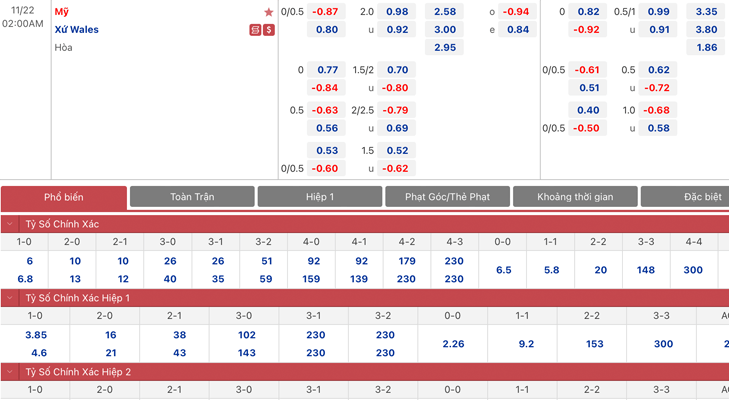The image size is (729, 400).
Task: Pick the -0.87 handicap odds for Mỹ
Action: click(326, 12)
